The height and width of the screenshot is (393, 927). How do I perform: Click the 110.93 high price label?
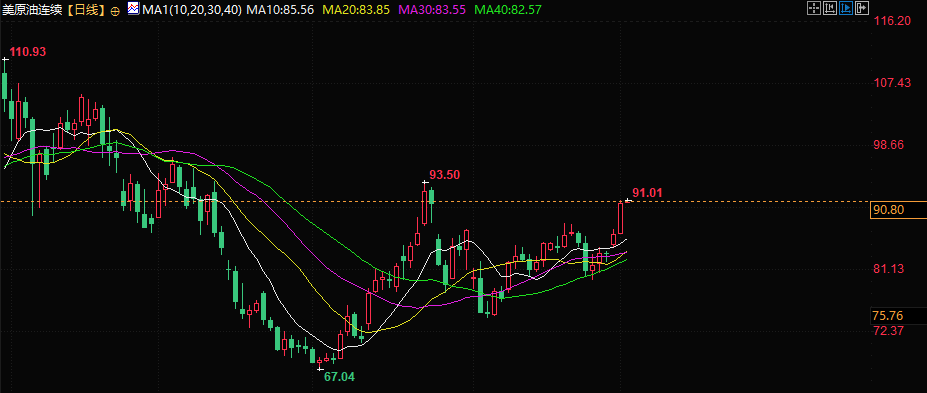(28, 52)
